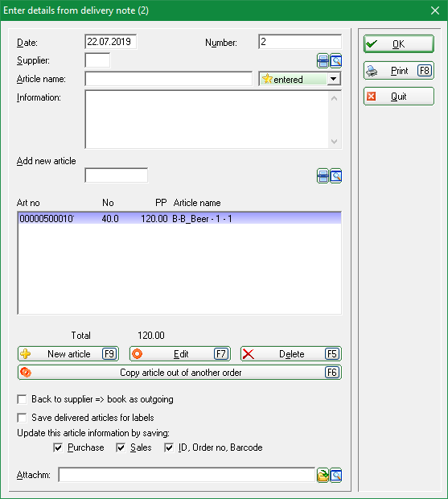Select the B-B_Beer - 1 - 1 row
The width and height of the screenshot is (448, 499).
tap(179, 219)
